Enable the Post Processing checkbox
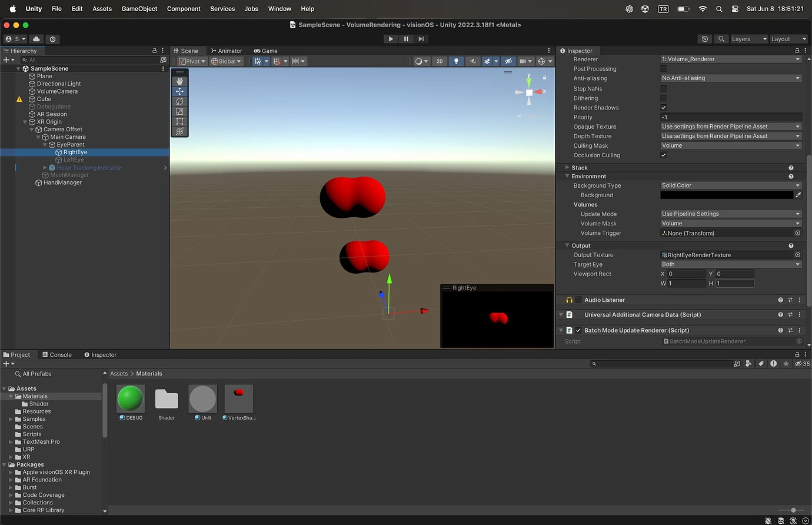The height and width of the screenshot is (525, 812). click(x=664, y=68)
